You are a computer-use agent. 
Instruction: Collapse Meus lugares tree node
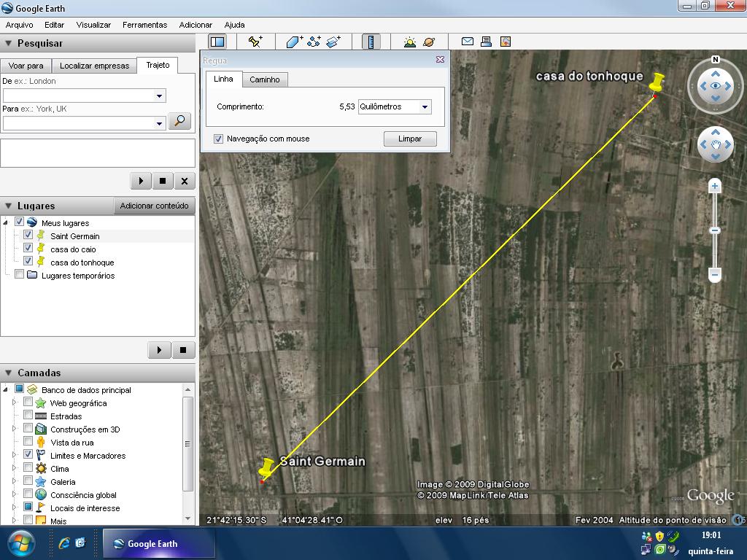(x=6, y=222)
